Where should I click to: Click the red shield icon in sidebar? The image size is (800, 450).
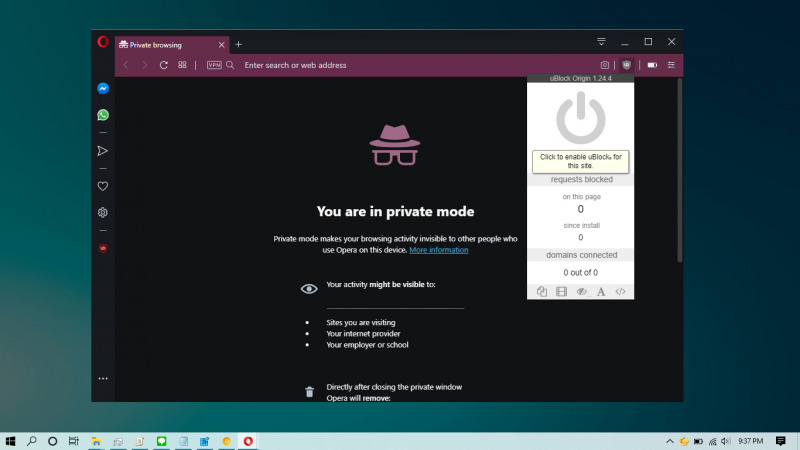click(103, 248)
